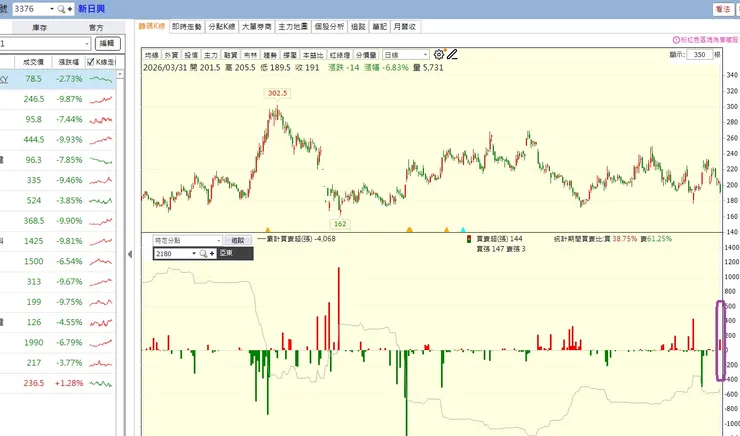The height and width of the screenshot is (436, 740).
Task: Switch to the 主力地圖 tab
Action: 293,27
